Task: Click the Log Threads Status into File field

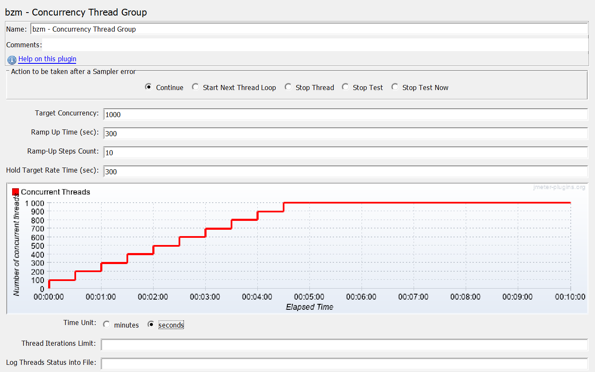Action: (x=344, y=363)
